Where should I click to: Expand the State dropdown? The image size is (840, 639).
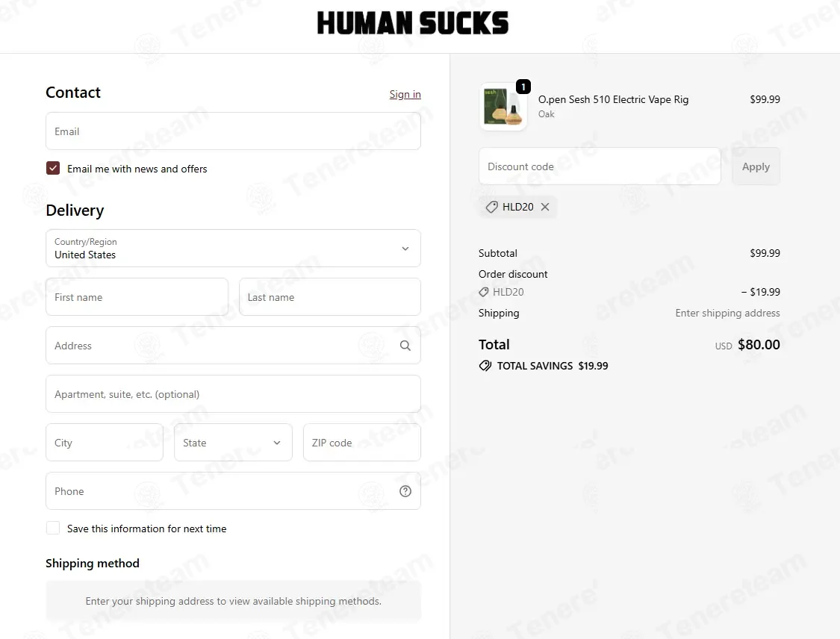[x=233, y=443]
